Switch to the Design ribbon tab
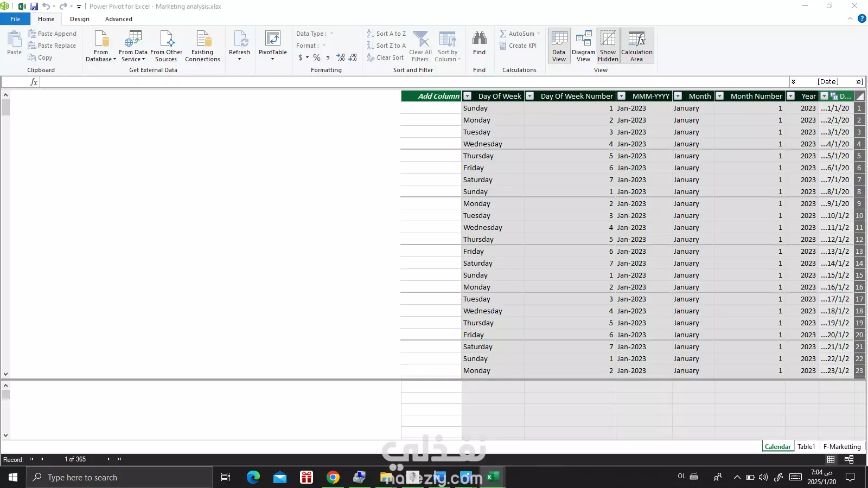Image resolution: width=868 pixels, height=488 pixels. point(80,19)
